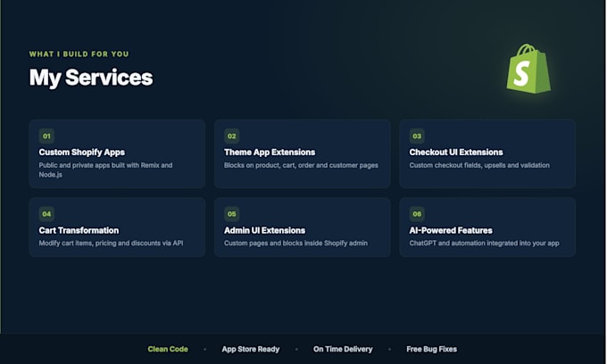Image resolution: width=607 pixels, height=364 pixels.
Task: Click the 02 number badge
Action: pyautogui.click(x=231, y=136)
